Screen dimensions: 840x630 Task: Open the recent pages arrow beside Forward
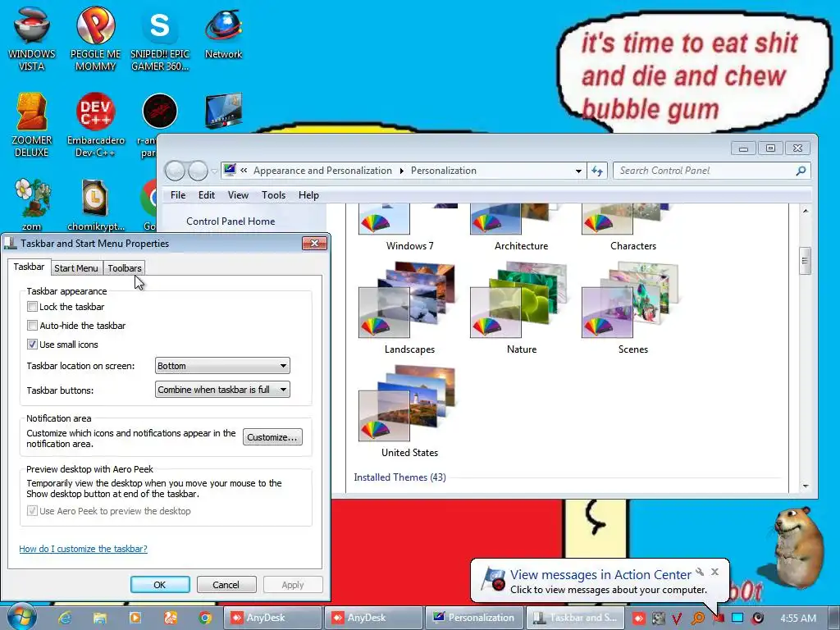(x=214, y=171)
